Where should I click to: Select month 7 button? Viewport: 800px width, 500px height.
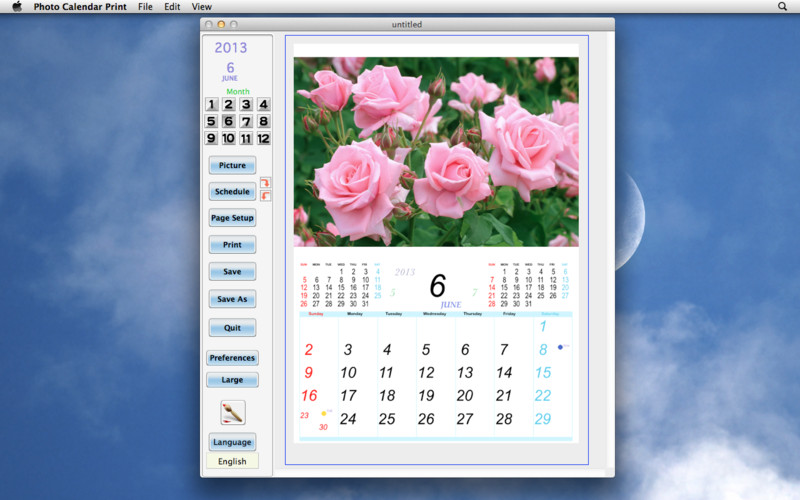246,121
